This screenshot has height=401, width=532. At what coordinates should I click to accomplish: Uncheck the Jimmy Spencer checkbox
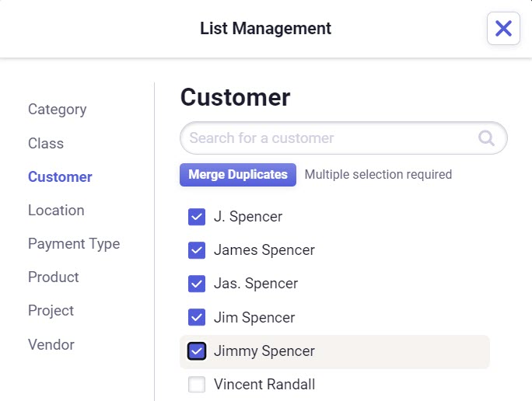(197, 350)
